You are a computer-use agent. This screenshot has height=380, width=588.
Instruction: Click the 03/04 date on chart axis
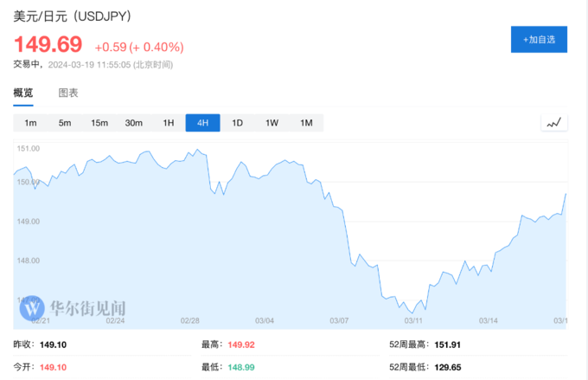click(x=265, y=320)
